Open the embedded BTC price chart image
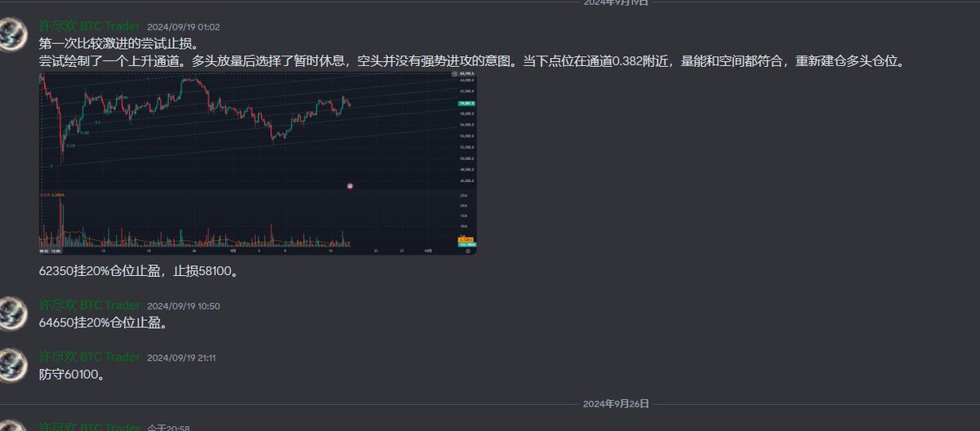 point(258,163)
